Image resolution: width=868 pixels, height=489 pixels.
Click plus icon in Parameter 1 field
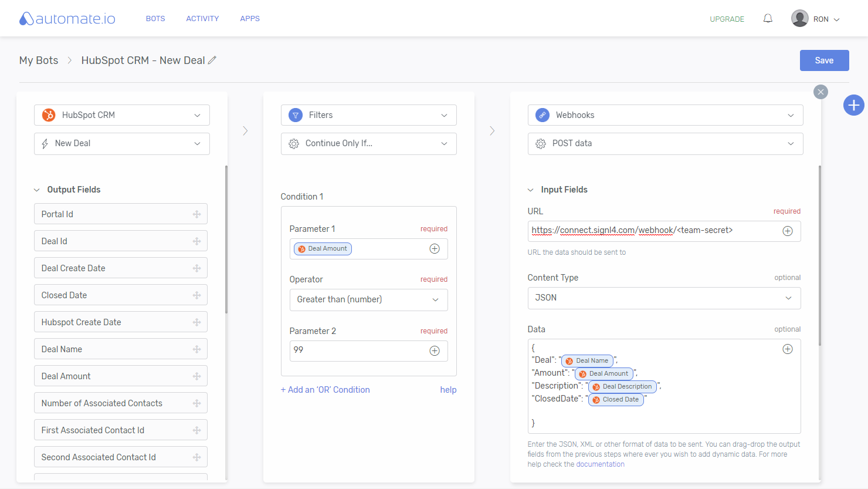(435, 249)
